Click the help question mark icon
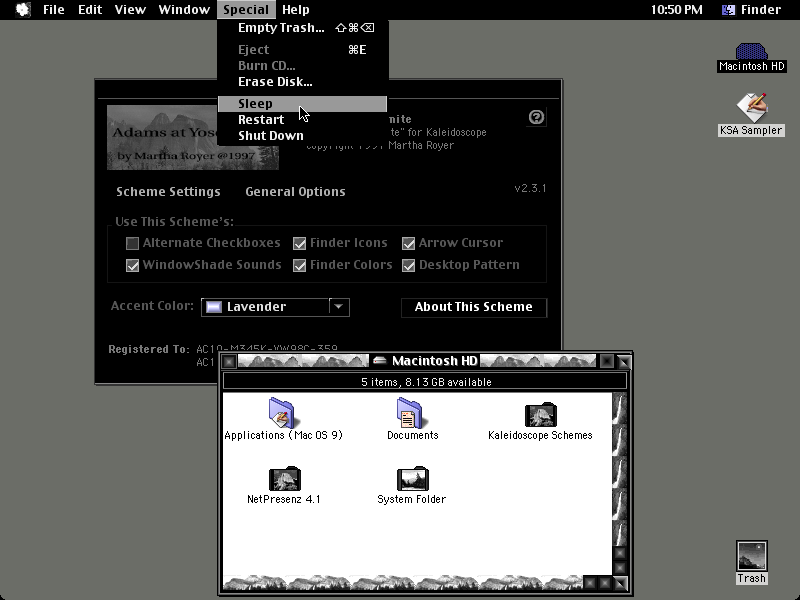The width and height of the screenshot is (800, 600). (536, 117)
